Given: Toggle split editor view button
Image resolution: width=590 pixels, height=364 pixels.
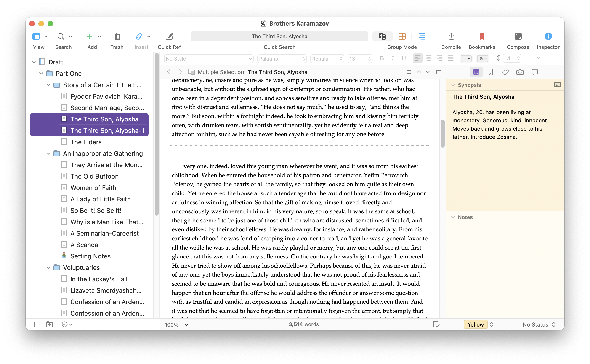Looking at the screenshot, I should [439, 72].
